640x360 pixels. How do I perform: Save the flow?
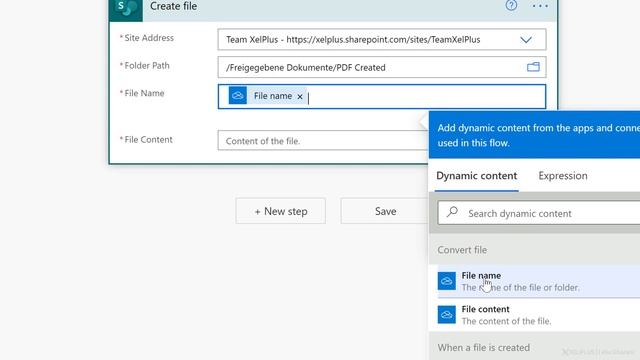pos(385,211)
